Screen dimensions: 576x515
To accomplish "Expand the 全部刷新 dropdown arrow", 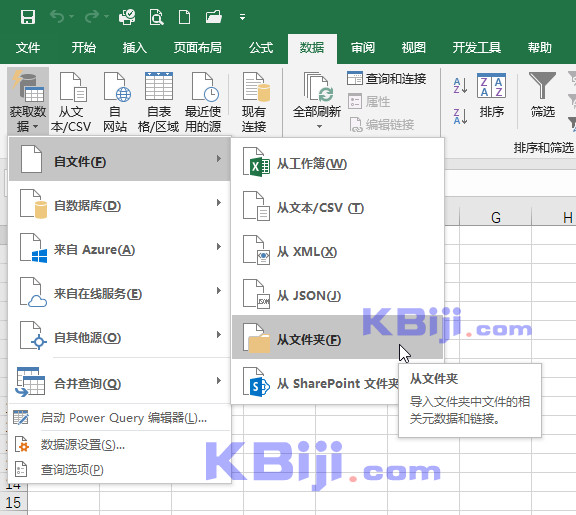I will (x=319, y=126).
